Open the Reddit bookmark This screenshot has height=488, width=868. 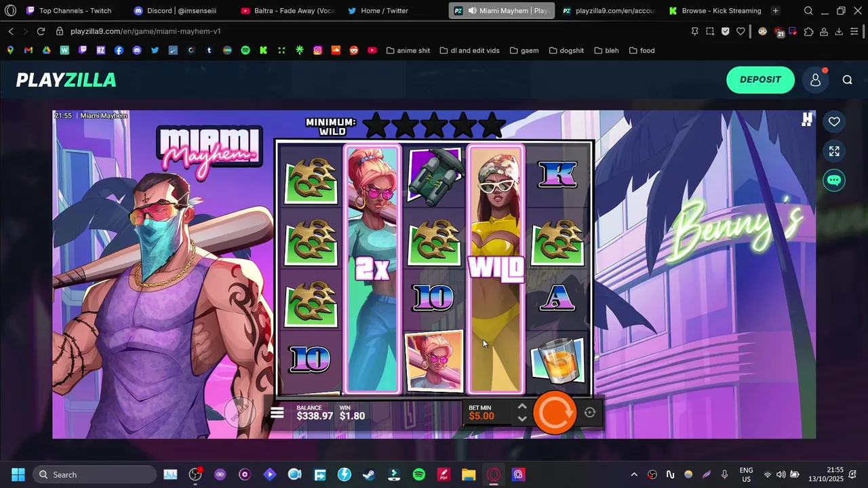point(354,50)
